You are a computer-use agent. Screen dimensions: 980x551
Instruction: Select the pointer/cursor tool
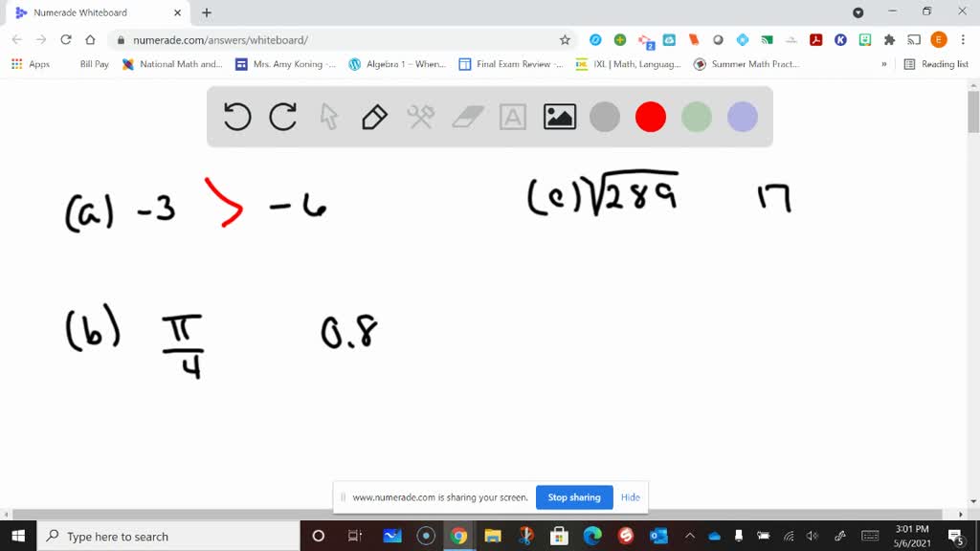click(327, 116)
